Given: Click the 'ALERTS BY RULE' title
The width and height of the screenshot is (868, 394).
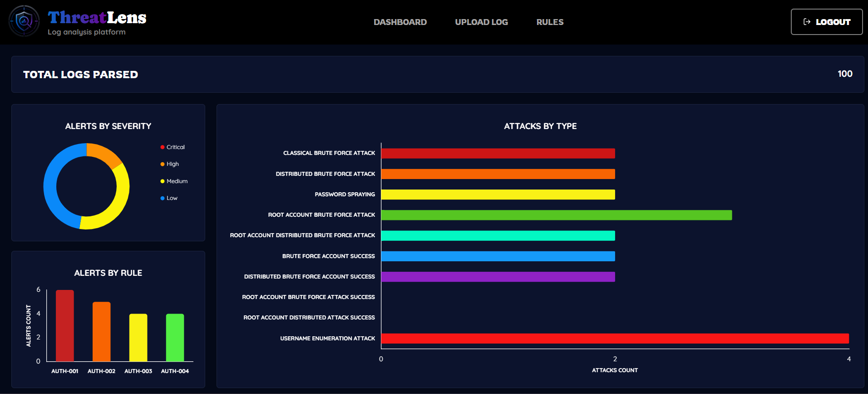Looking at the screenshot, I should (x=108, y=273).
